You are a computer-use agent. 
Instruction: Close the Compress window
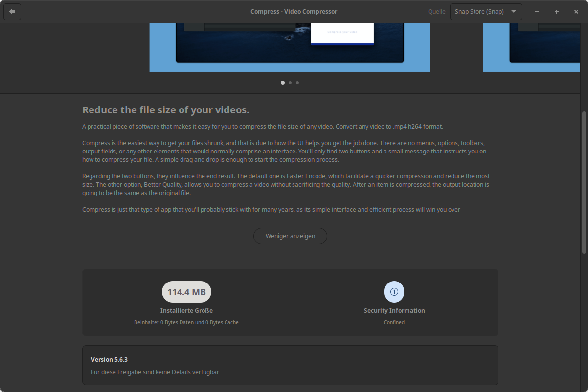(576, 12)
